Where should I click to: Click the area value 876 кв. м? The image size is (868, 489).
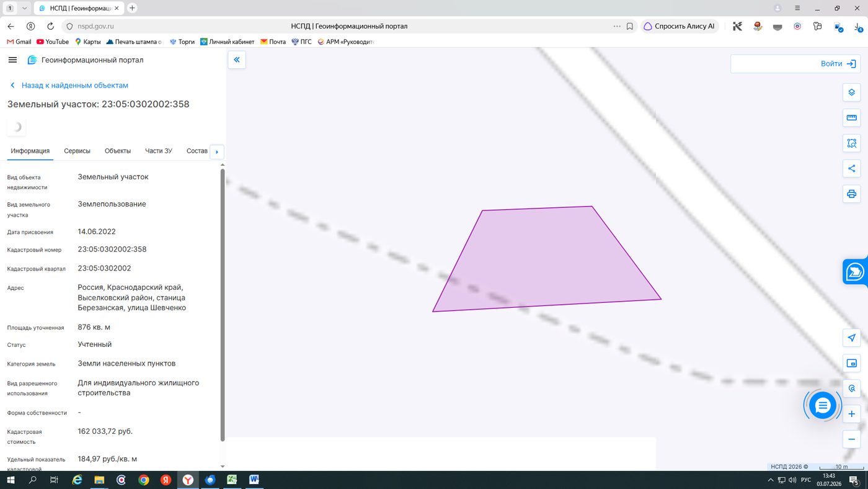pos(94,327)
